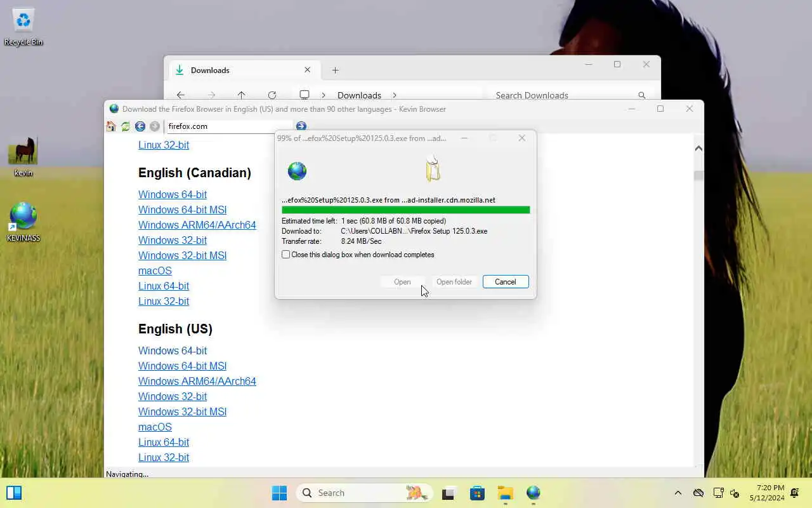The height and width of the screenshot is (508, 812).
Task: Open the Windows Start menu
Action: (279, 493)
